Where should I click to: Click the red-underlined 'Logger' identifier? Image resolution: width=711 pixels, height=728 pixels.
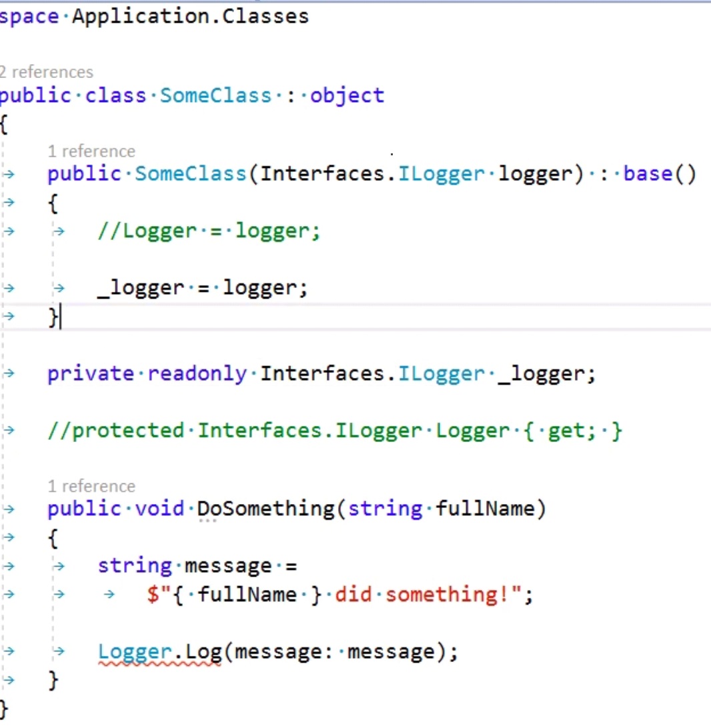pos(135,652)
